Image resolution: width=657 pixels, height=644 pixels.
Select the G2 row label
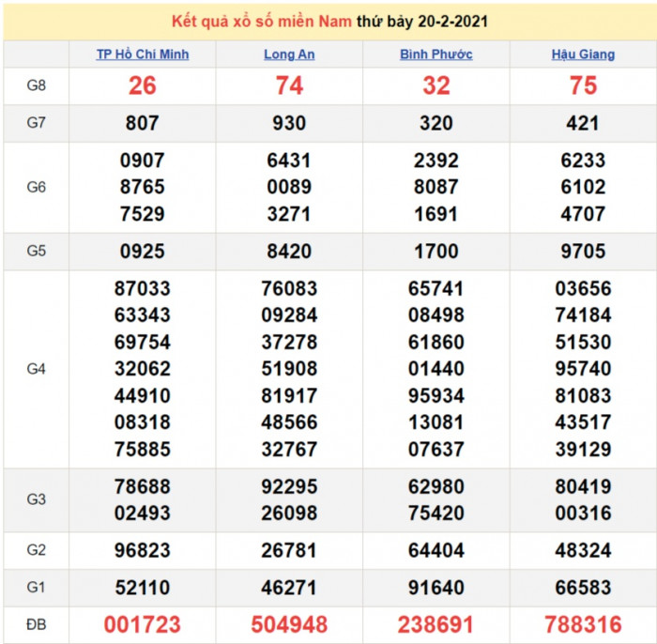pyautogui.click(x=36, y=550)
